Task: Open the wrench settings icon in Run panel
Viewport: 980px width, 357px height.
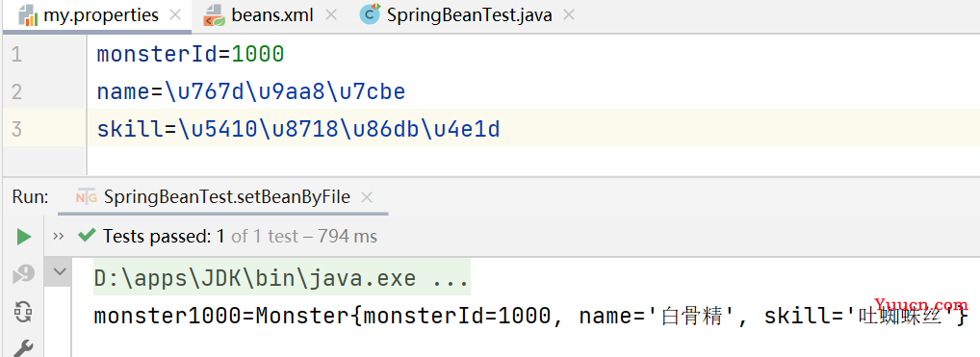Action: coord(24,347)
